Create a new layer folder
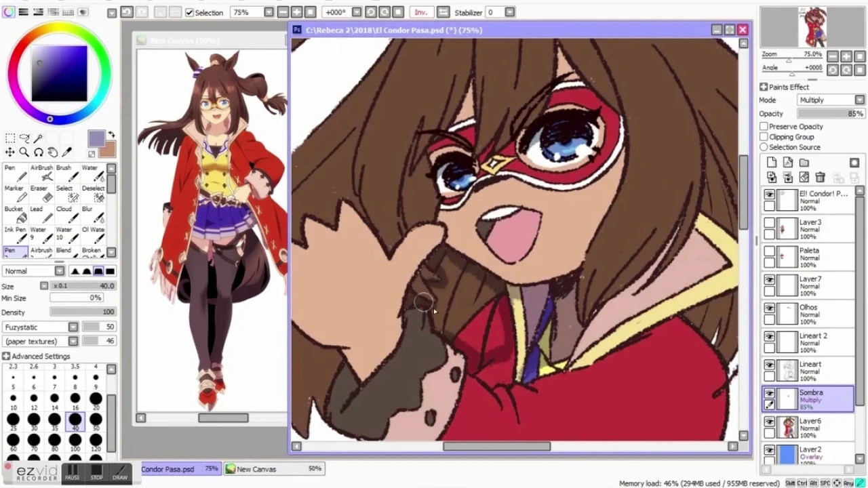The width and height of the screenshot is (868, 488). 804,163
